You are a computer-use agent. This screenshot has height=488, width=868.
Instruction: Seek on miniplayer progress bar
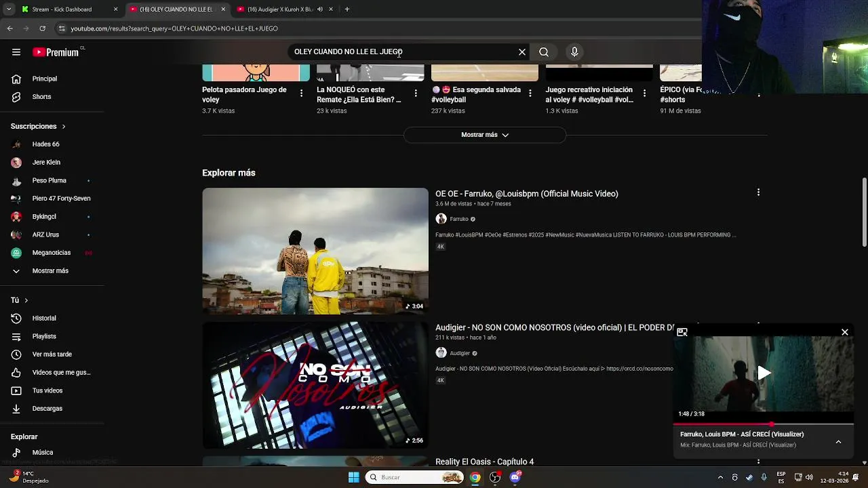tap(764, 424)
